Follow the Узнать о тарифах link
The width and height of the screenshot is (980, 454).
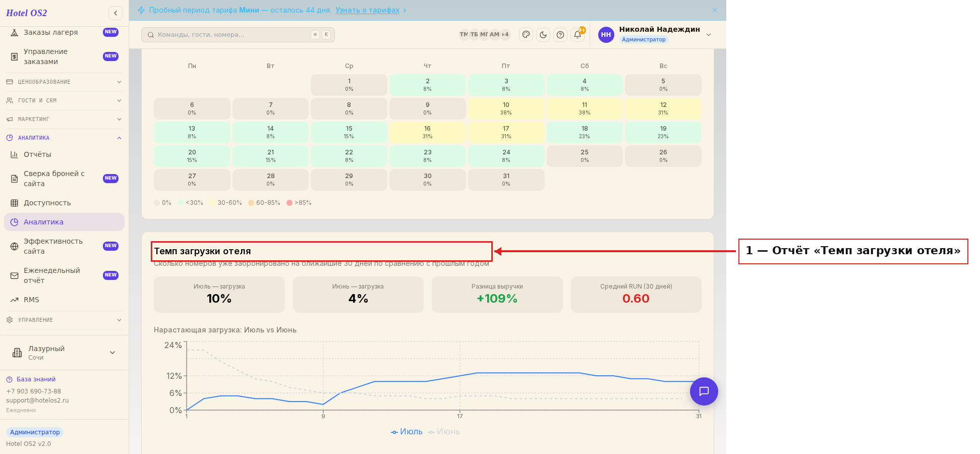click(368, 10)
